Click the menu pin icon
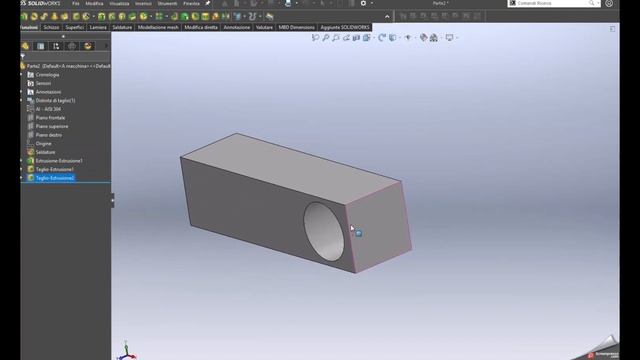Screen dimensions: 640x360 [208, 3]
